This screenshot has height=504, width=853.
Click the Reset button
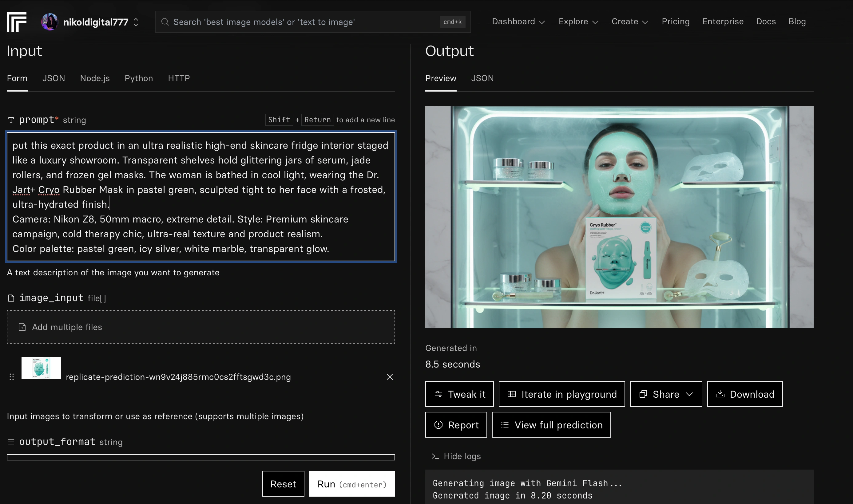283,484
